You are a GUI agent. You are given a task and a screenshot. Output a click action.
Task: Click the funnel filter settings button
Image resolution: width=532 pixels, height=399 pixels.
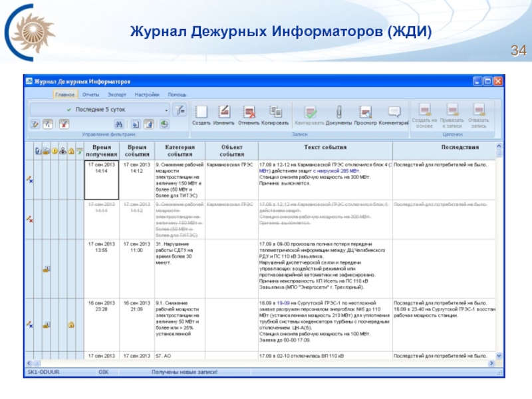[180, 109]
